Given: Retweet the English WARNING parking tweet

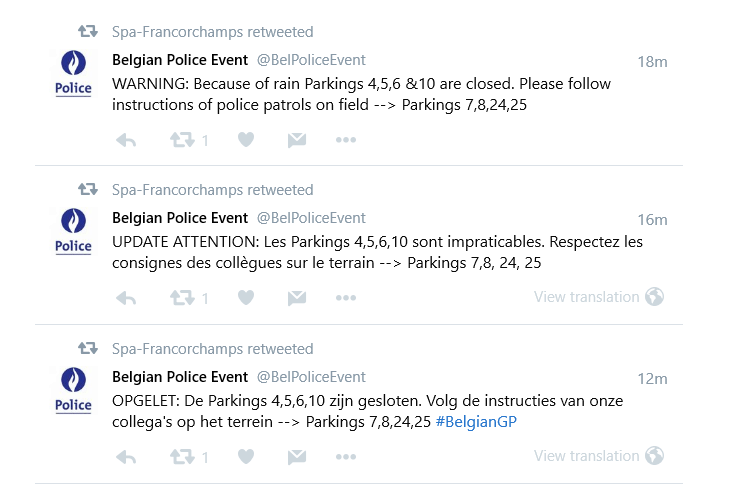Looking at the screenshot, I should [x=182, y=140].
